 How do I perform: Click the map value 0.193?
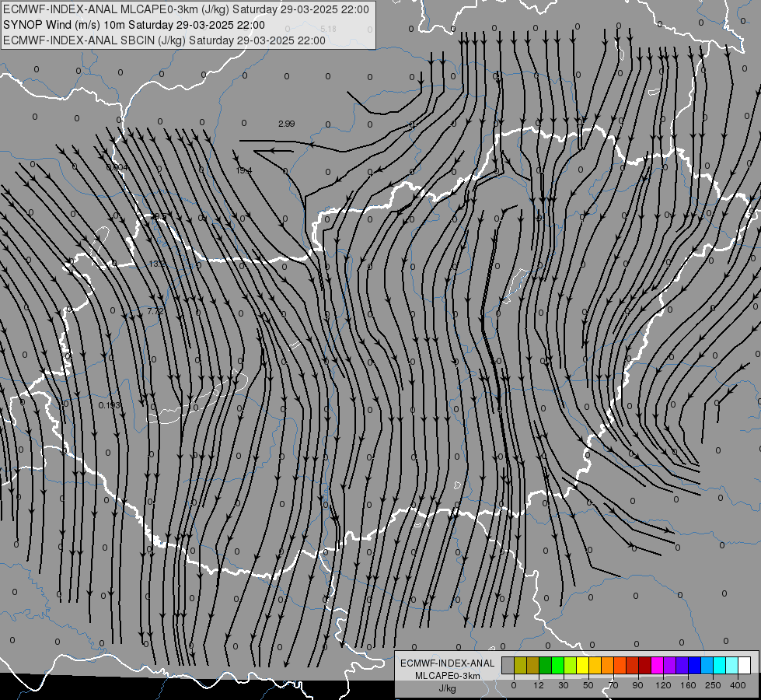109,404
